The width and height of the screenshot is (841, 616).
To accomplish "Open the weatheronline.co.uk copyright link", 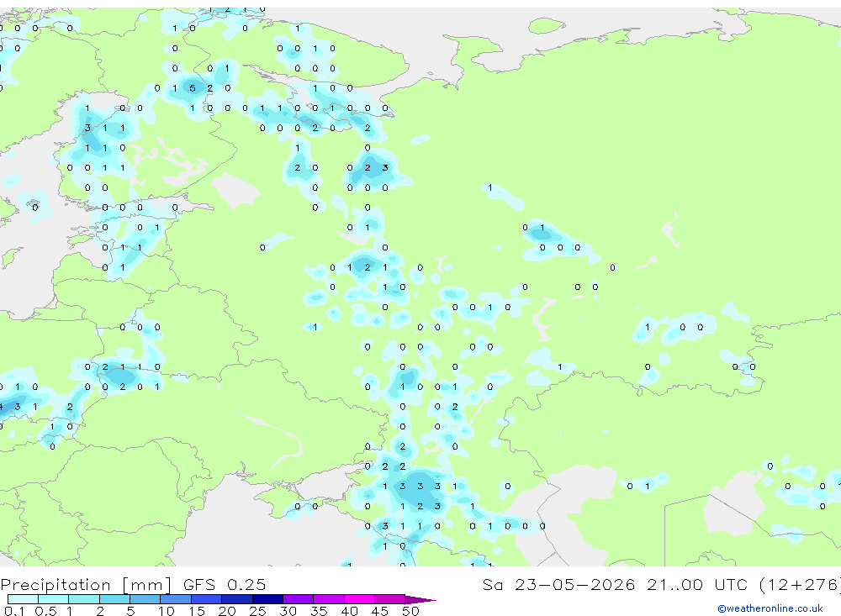I will (x=770, y=608).
